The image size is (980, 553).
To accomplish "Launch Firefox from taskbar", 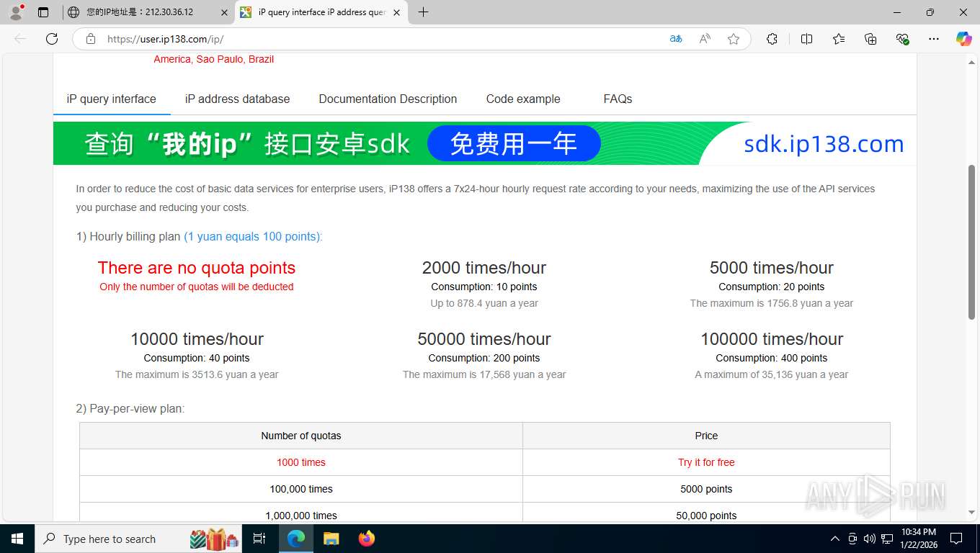I will click(366, 539).
